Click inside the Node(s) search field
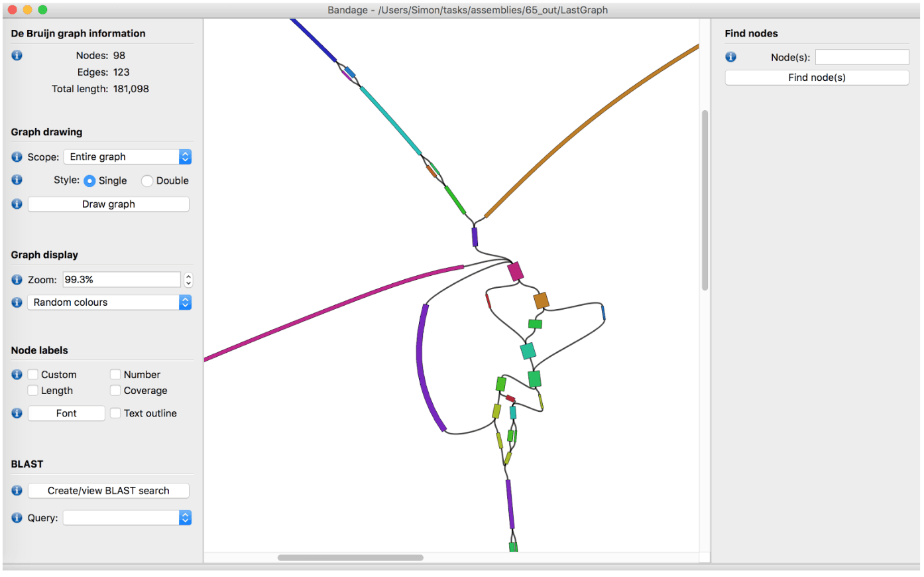The height and width of the screenshot is (577, 924). (x=862, y=57)
